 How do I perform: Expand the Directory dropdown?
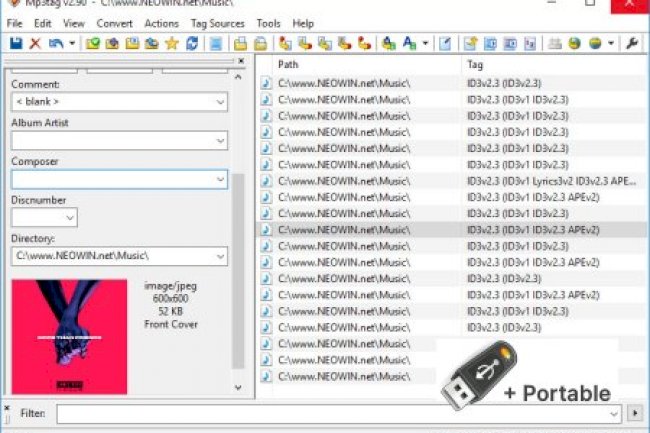click(220, 256)
